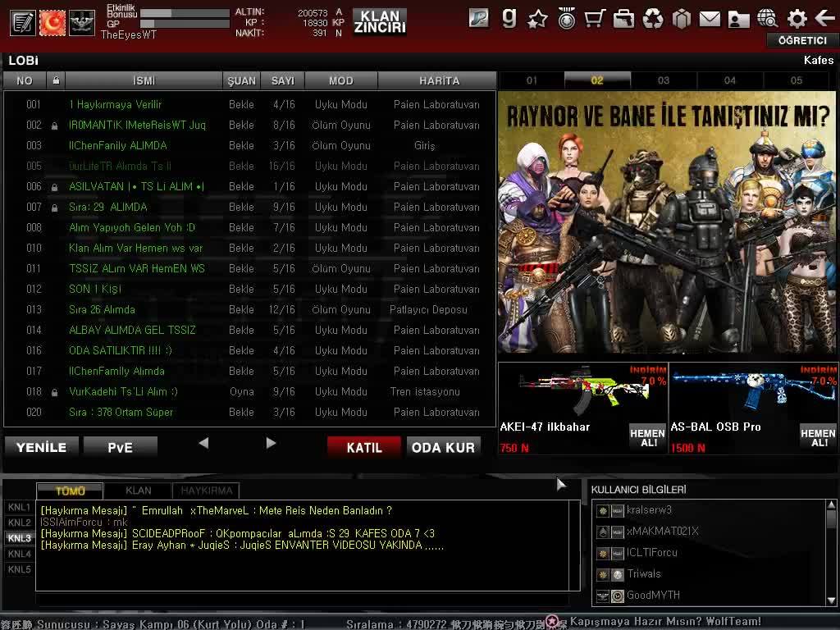Open the box package icon
The image size is (840, 630).
click(682, 20)
